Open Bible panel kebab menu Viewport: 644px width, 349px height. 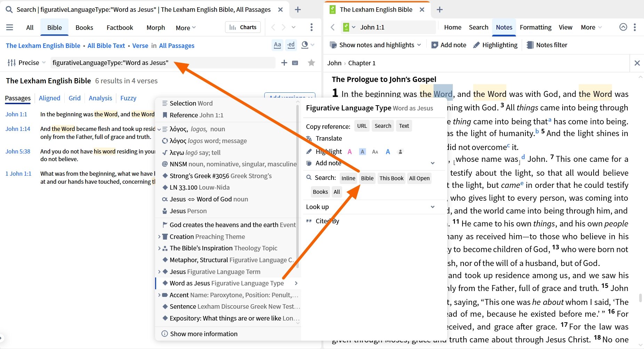tap(635, 27)
